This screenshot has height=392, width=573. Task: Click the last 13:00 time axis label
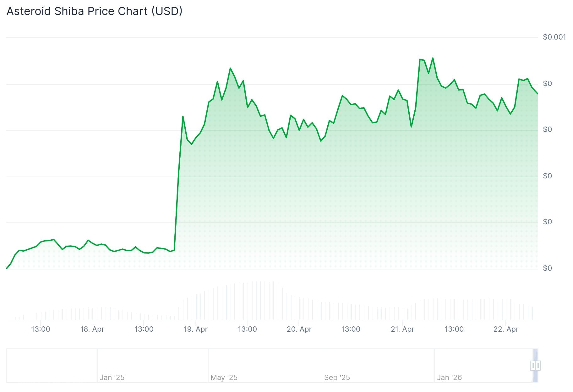(454, 329)
